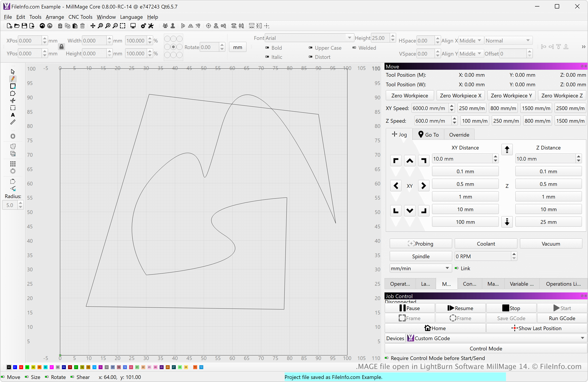Enable Require Control Mode before Start/Send

pyautogui.click(x=387, y=358)
